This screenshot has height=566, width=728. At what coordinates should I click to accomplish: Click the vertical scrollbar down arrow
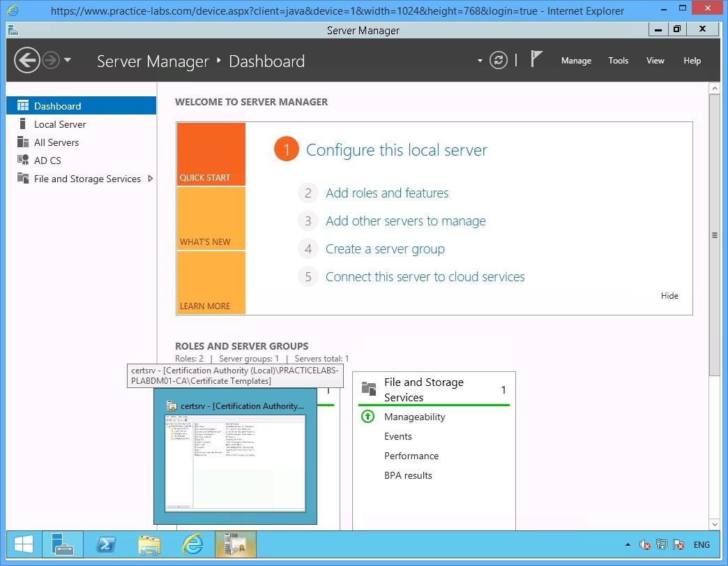[x=715, y=524]
